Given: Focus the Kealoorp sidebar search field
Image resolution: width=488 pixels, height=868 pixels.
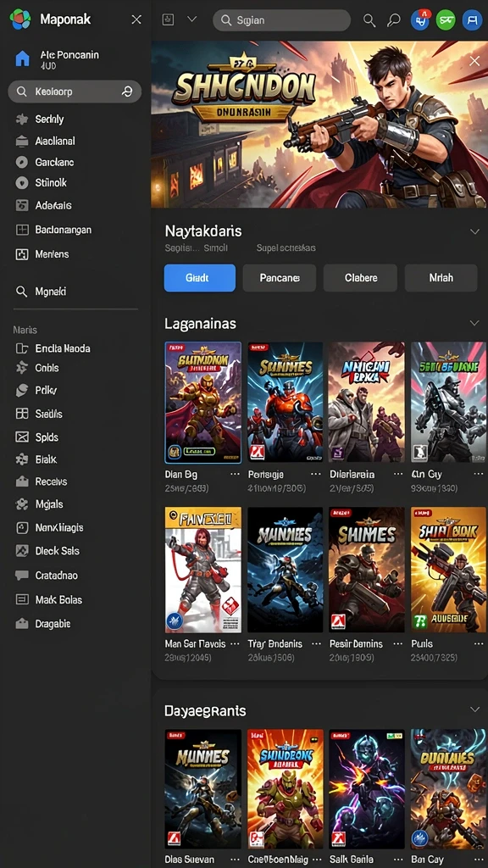Looking at the screenshot, I should coord(75,92).
